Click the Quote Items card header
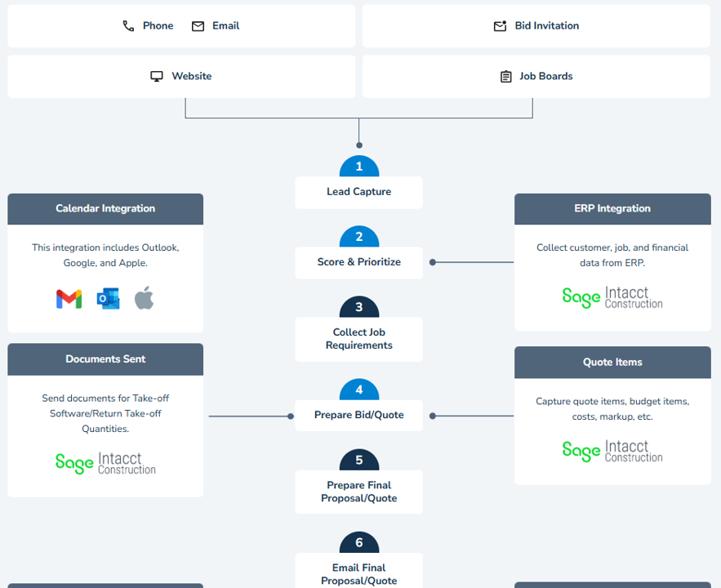Image resolution: width=721 pixels, height=588 pixels. click(612, 363)
